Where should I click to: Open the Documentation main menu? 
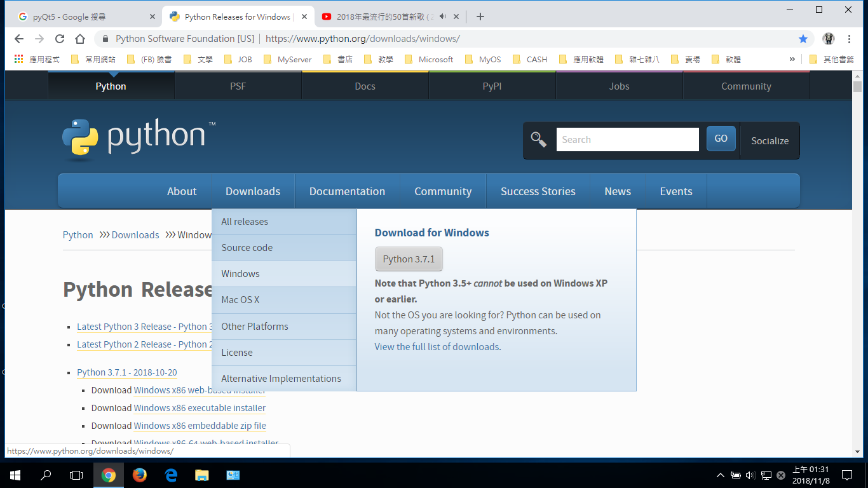(347, 191)
